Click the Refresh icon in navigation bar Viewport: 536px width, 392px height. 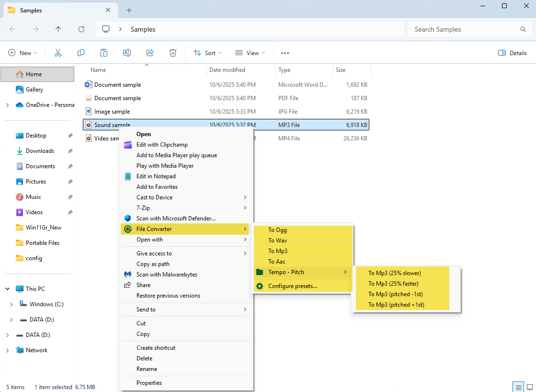tap(81, 29)
